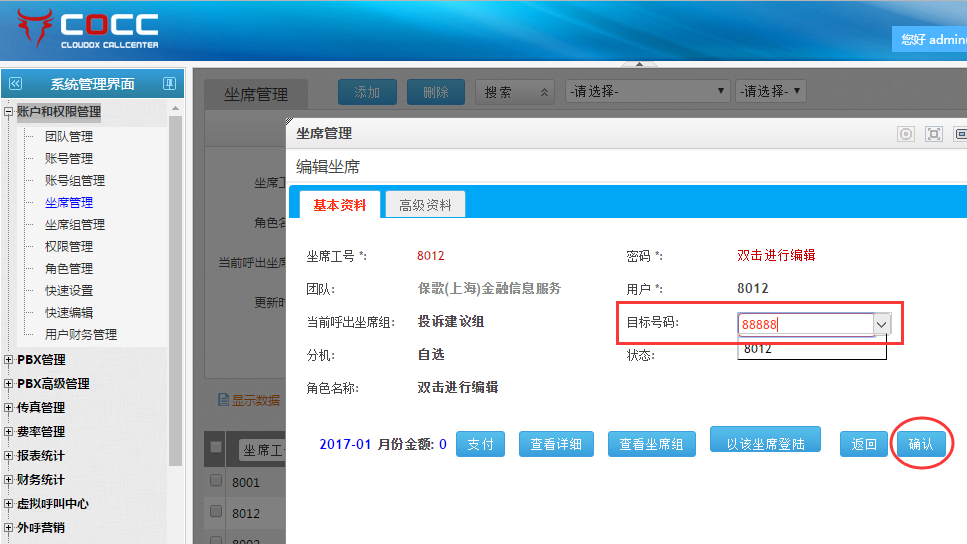Open the wide 请选择 dropdown
The width and height of the screenshot is (967, 544).
coord(646,92)
